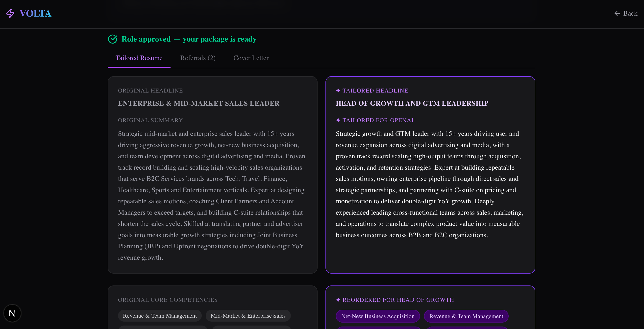Click the Volta lightning bolt logo icon
This screenshot has height=329, width=644.
(10, 14)
